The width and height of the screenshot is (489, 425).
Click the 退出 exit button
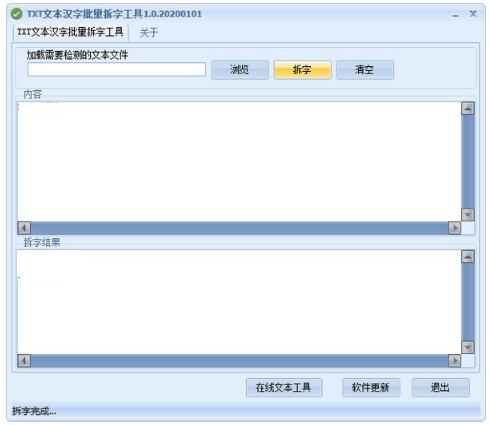click(x=440, y=388)
